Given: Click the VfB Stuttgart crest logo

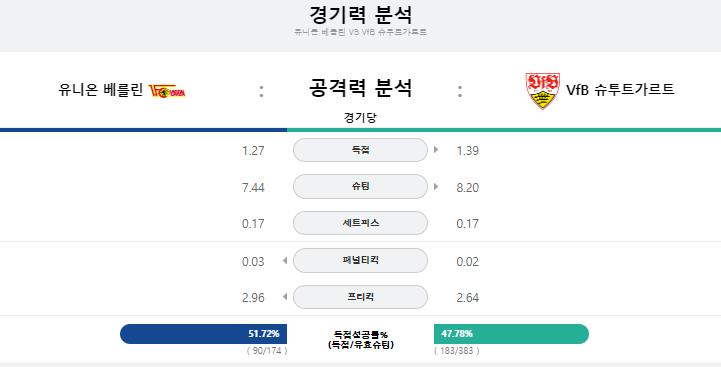Looking at the screenshot, I should [x=543, y=91].
